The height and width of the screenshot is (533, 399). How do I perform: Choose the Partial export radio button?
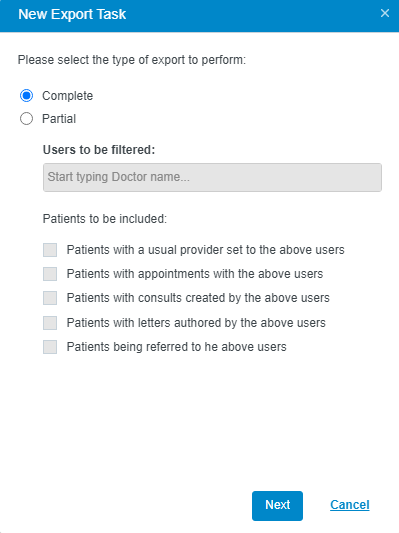click(x=27, y=119)
